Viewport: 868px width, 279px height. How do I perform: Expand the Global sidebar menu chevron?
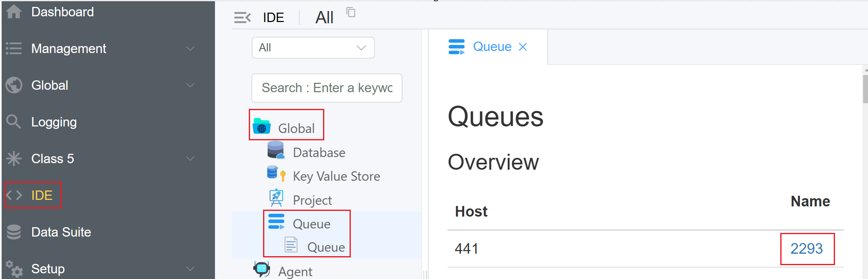click(190, 85)
